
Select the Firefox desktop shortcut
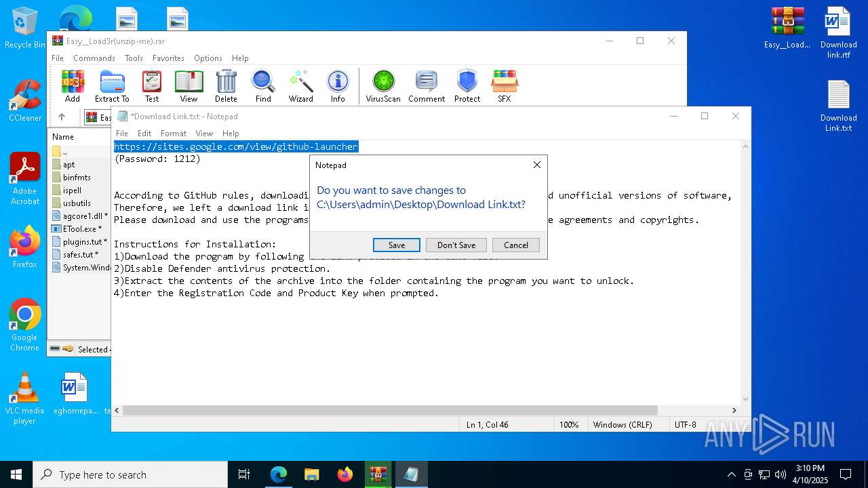point(25,247)
